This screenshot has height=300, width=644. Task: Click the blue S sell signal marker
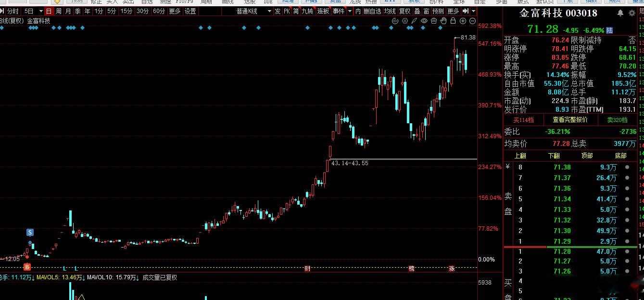[30, 233]
